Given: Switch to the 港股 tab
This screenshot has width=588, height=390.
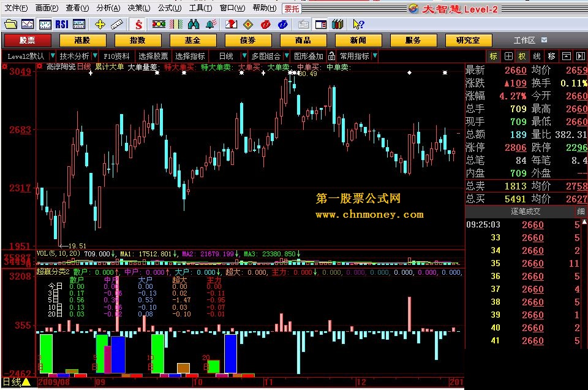Looking at the screenshot, I should tap(83, 40).
